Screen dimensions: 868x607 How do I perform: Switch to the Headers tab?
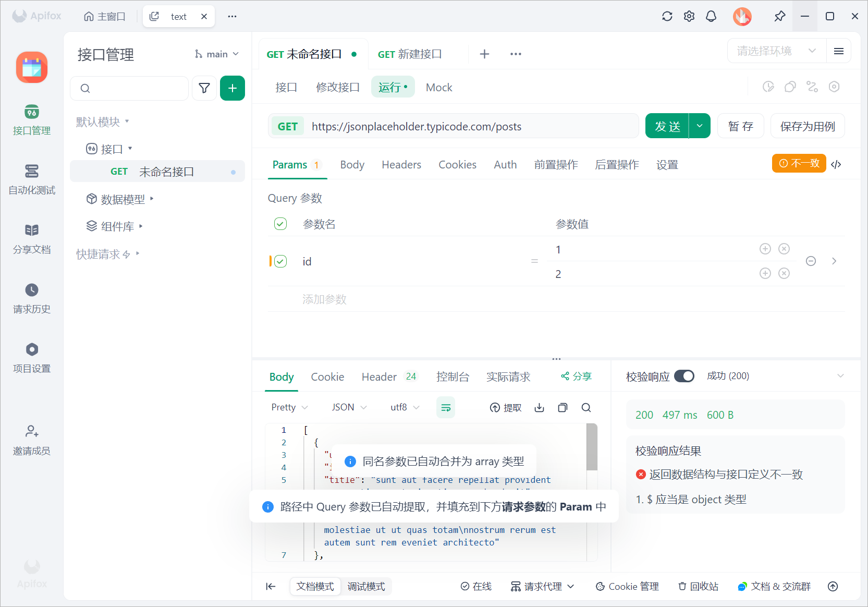(x=401, y=164)
